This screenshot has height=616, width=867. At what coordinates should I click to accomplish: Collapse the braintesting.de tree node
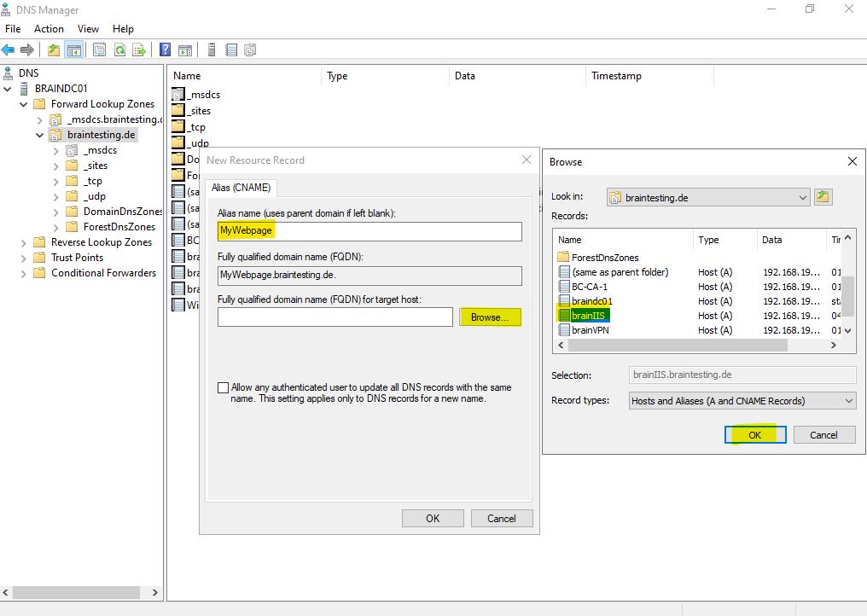[x=39, y=135]
